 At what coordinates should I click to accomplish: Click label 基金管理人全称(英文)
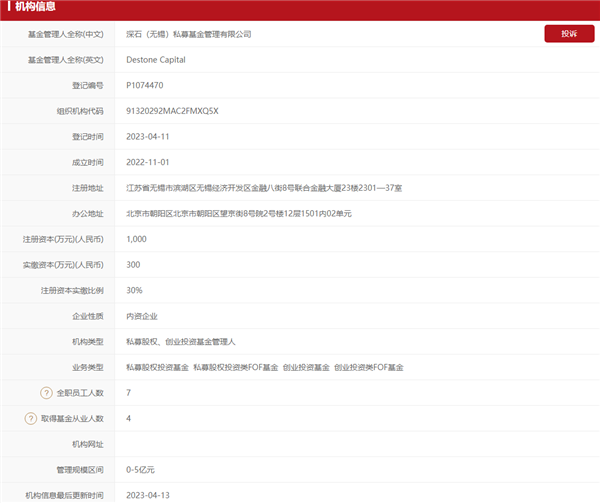(66, 60)
